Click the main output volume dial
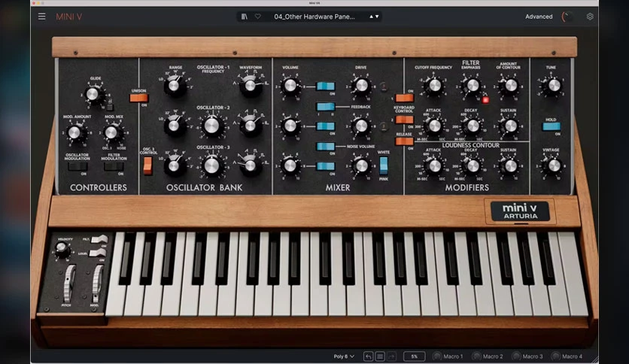The image size is (629, 364). [567, 17]
